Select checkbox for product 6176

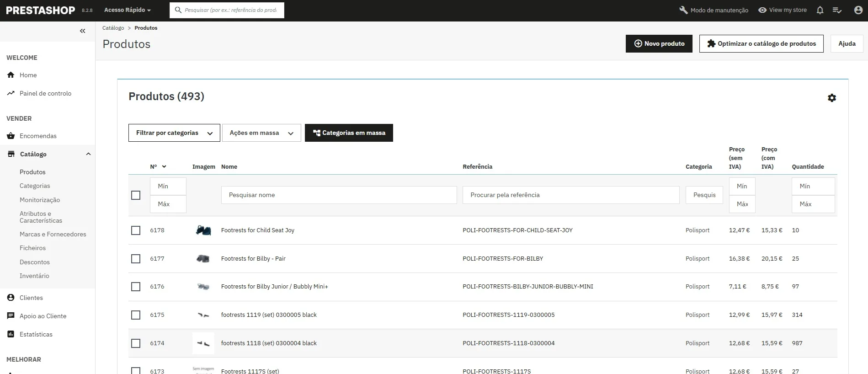(136, 287)
